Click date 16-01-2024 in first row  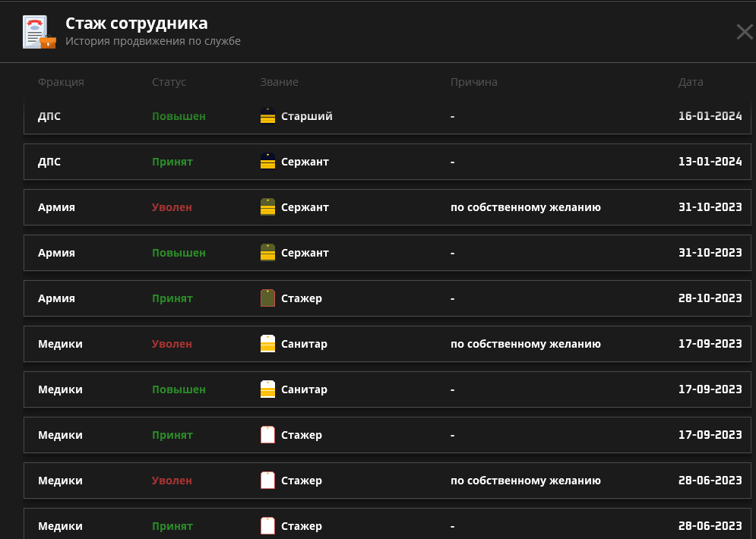coord(710,116)
